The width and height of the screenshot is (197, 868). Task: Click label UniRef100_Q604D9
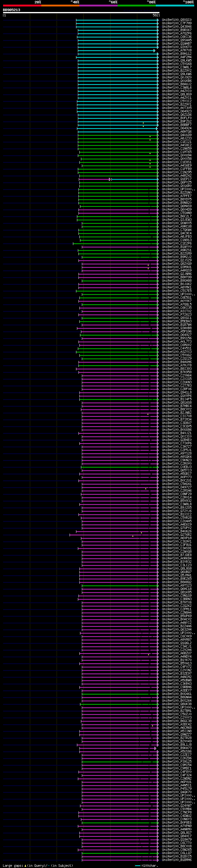click(x=177, y=210)
